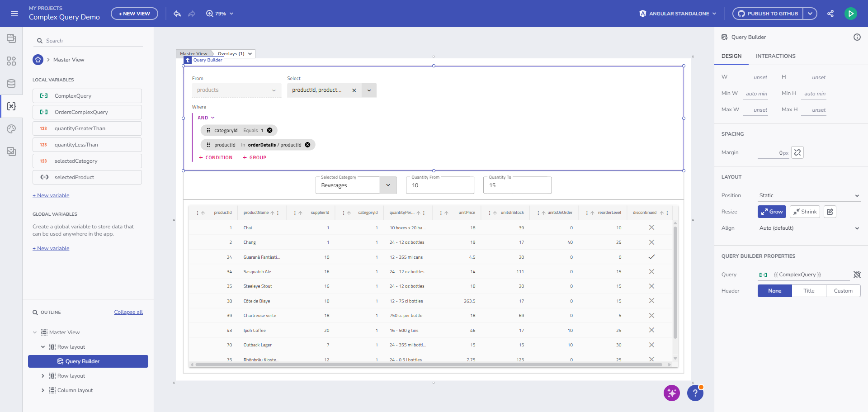868x412 pixels.
Task: Remove the categoryId Equals 1 condition
Action: click(x=270, y=130)
